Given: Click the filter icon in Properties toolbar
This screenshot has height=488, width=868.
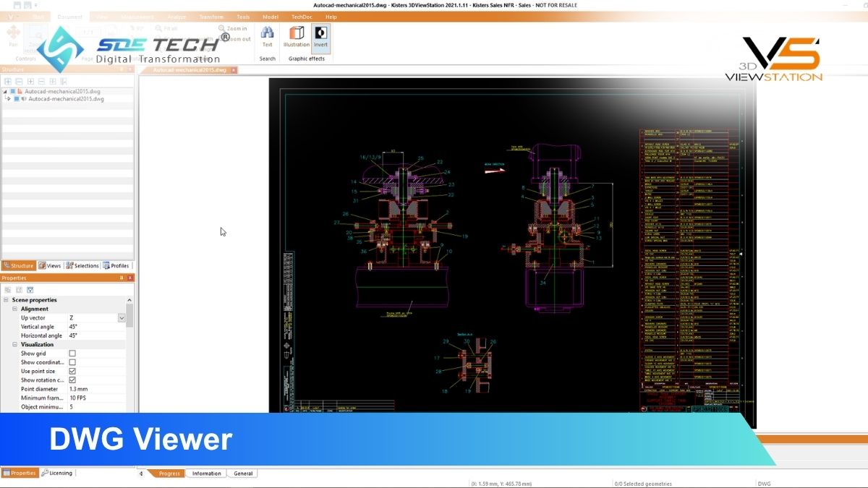Looking at the screenshot, I should coord(30,289).
